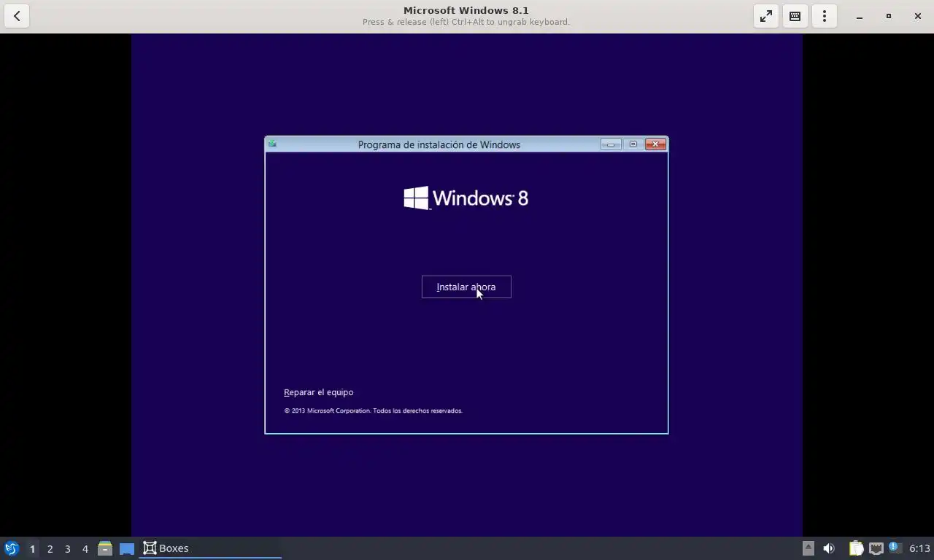934x560 pixels.
Task: Minimize the Windows setup dialog
Action: 611,144
